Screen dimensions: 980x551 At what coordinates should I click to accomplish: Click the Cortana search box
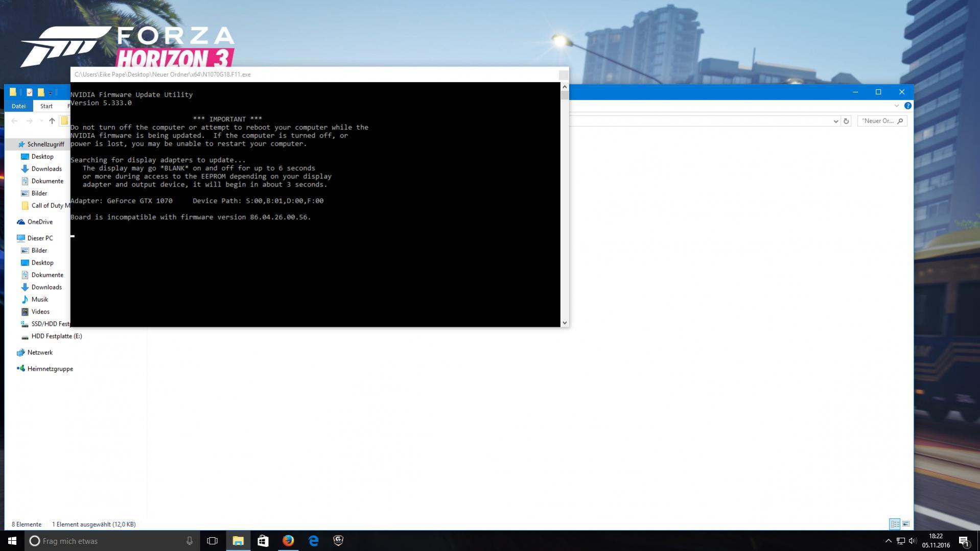click(112, 541)
